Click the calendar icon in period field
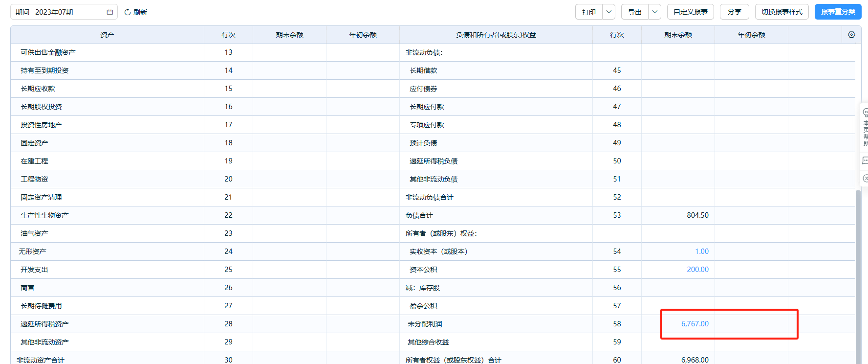The image size is (868, 364). pyautogui.click(x=109, y=12)
